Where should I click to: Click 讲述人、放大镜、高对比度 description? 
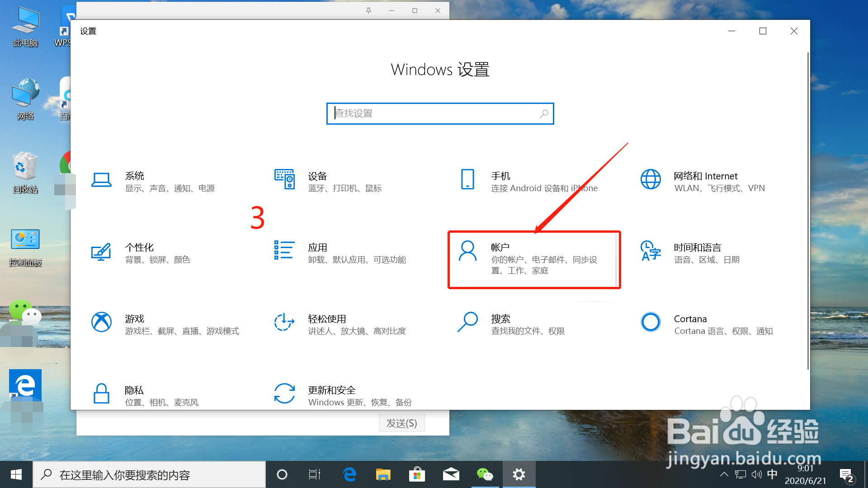(357, 331)
